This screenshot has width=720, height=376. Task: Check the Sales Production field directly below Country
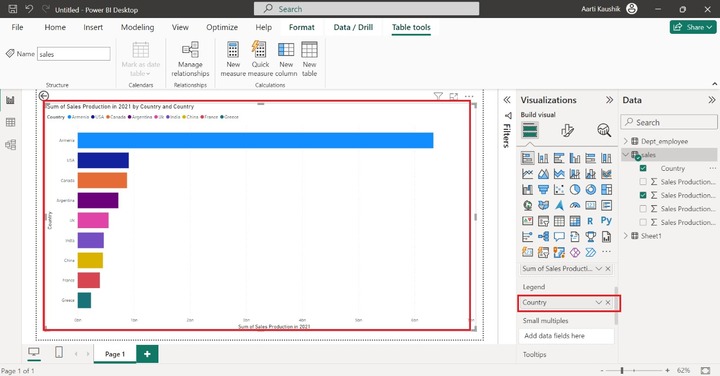click(643, 182)
